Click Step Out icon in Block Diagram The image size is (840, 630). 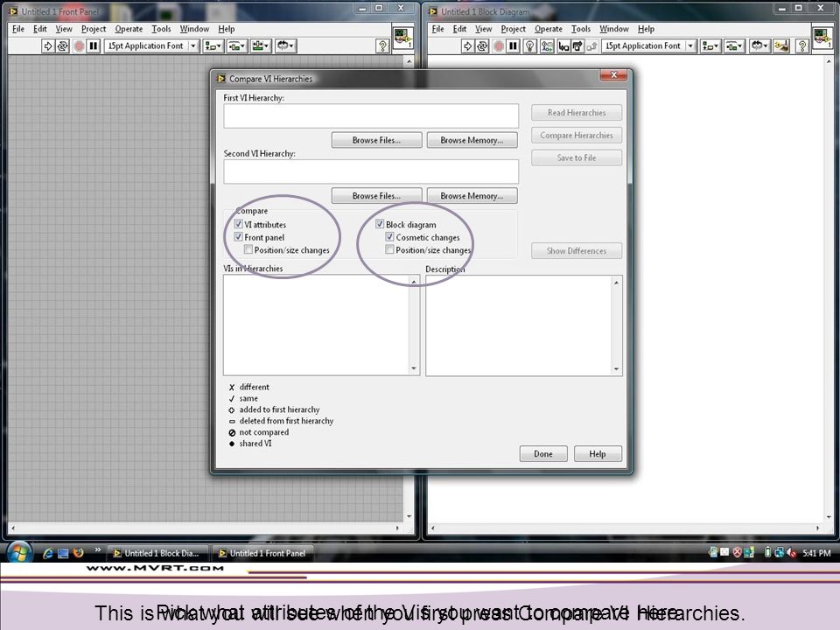pos(591,46)
